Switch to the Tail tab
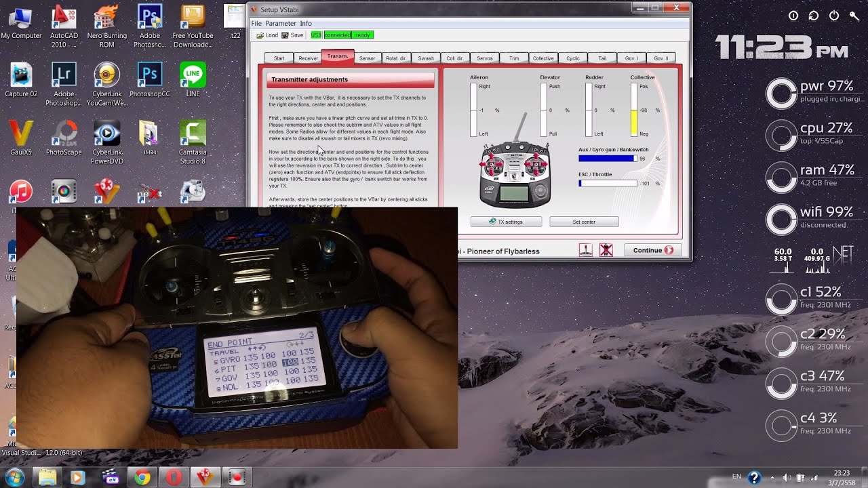 tap(601, 58)
